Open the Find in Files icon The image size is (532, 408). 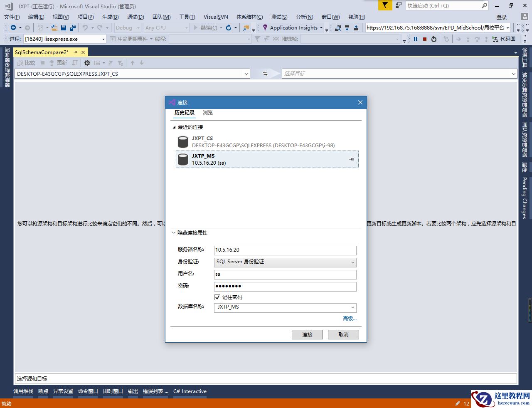(246, 28)
